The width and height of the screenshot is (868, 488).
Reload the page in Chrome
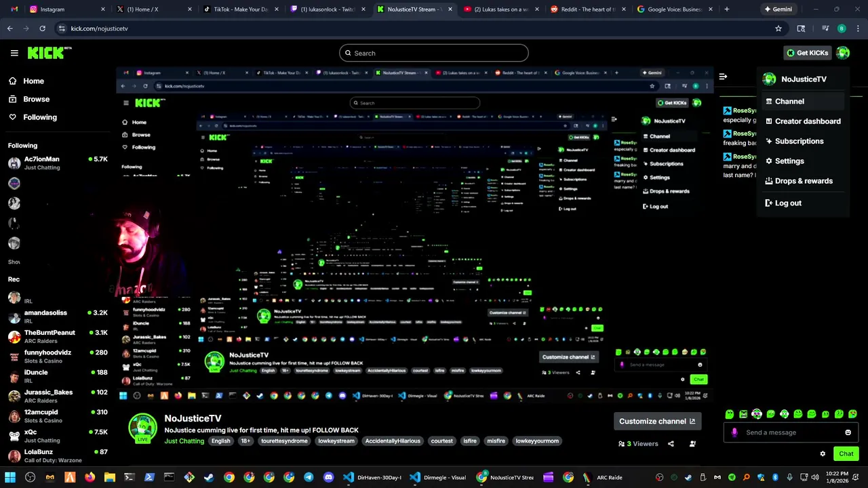coord(42,28)
